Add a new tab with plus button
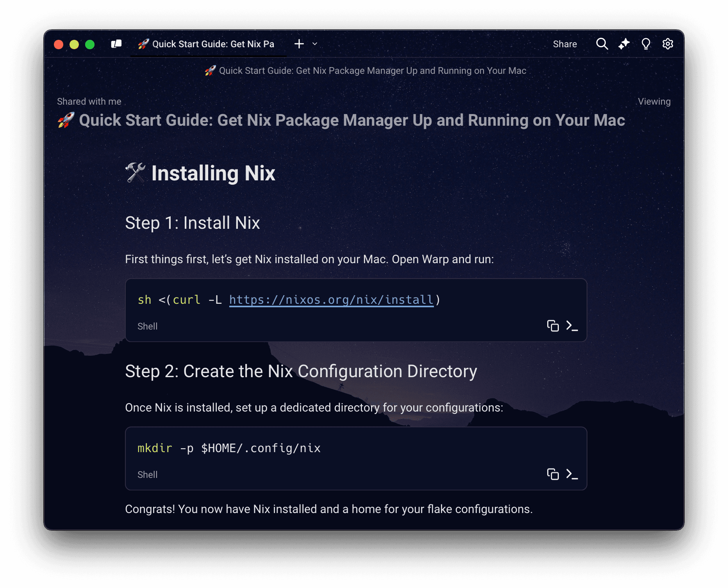 [x=299, y=44]
